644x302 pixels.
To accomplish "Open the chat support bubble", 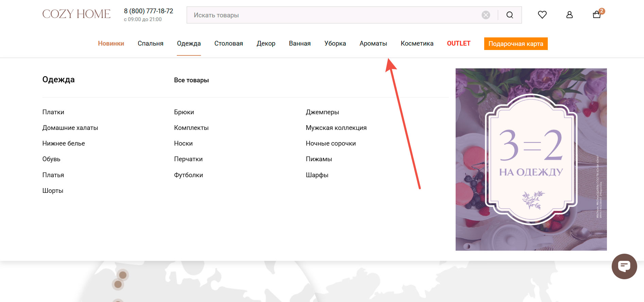I will tap(624, 266).
